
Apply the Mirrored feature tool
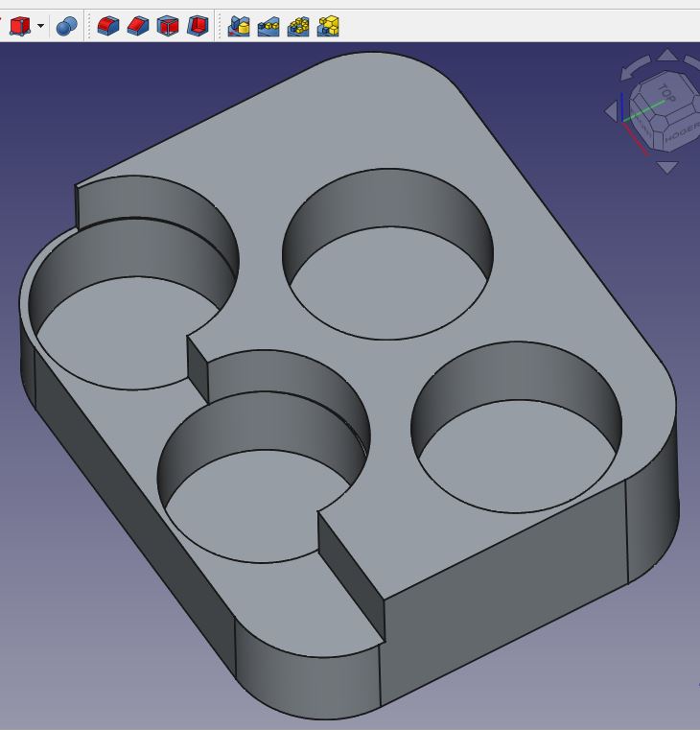(239, 26)
